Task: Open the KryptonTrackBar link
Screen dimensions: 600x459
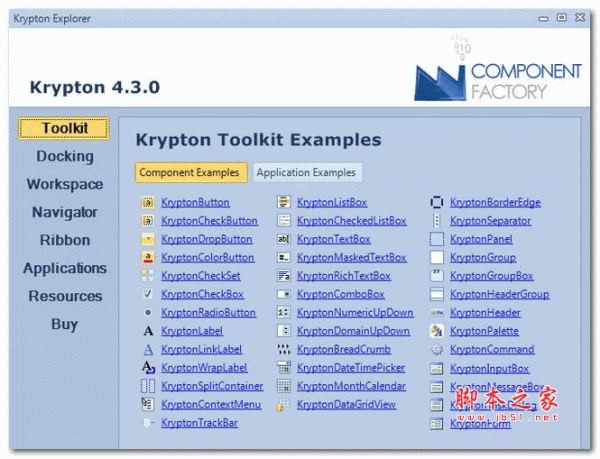Action: (200, 423)
